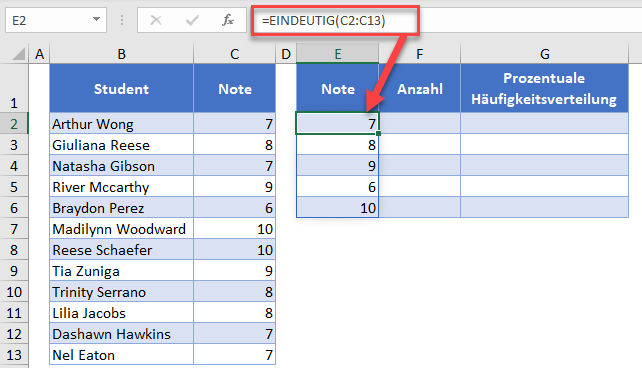Select cell E6 containing unique value 10
The image size is (642, 368).
pyautogui.click(x=337, y=208)
